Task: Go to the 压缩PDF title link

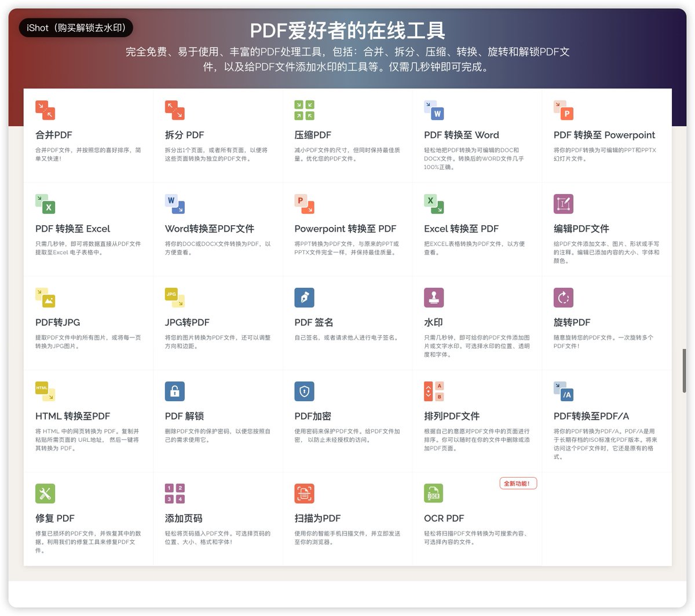Action: click(313, 135)
